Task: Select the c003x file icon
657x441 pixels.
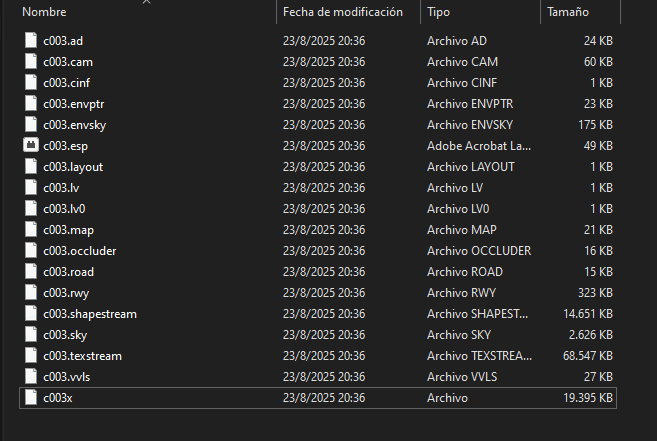Action: tap(31, 397)
